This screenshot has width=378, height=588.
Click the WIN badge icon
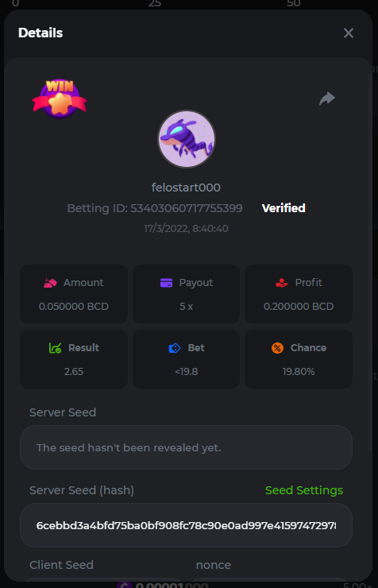point(60,99)
